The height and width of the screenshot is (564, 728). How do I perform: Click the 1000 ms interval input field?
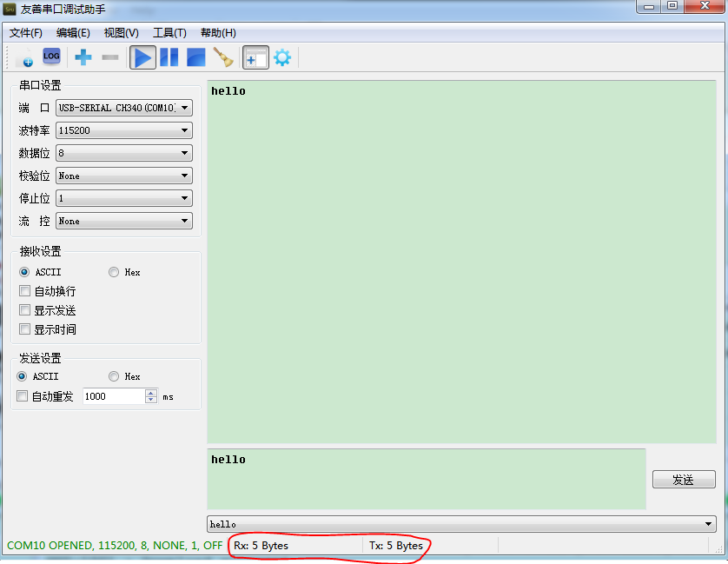click(x=113, y=396)
